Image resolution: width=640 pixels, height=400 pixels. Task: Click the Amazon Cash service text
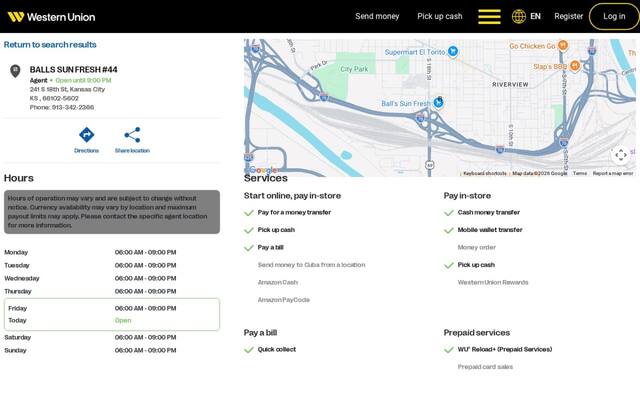click(x=278, y=282)
